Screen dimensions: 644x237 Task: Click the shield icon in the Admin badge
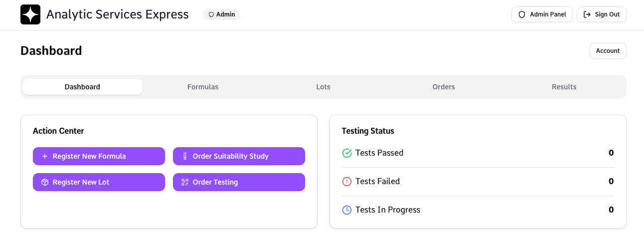pos(211,14)
